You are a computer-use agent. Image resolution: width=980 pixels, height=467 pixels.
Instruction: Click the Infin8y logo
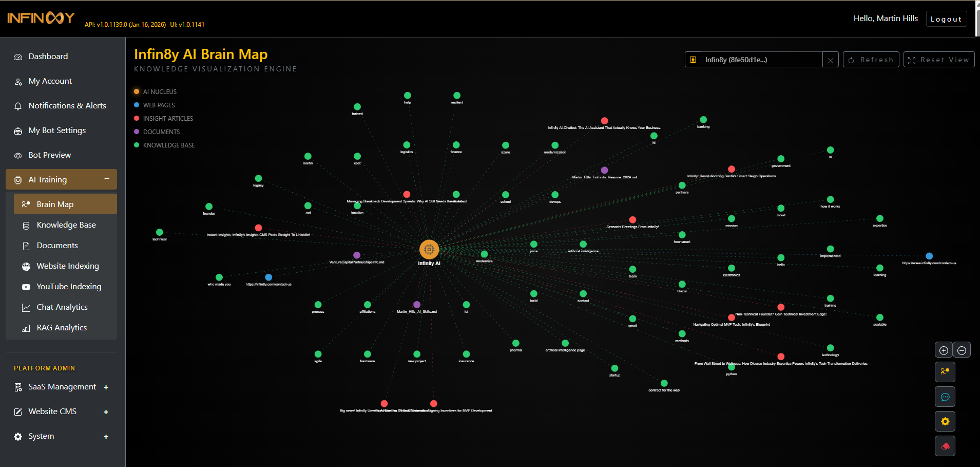click(41, 18)
